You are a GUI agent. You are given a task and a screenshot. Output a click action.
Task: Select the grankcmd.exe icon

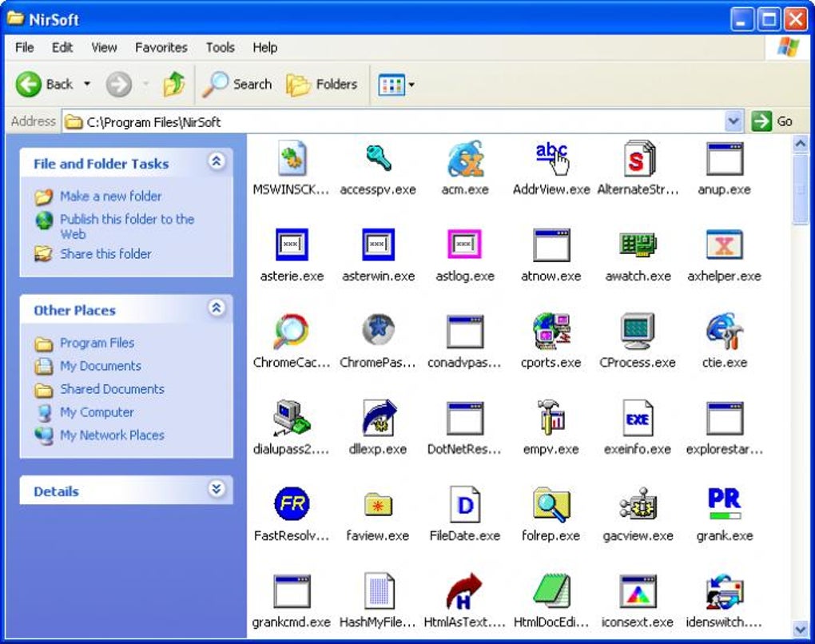292,591
